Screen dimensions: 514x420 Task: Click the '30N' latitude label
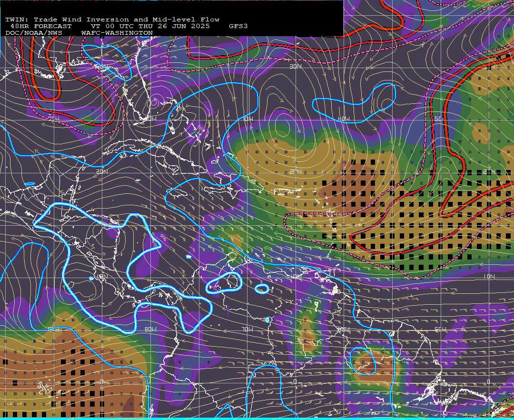[x=296, y=67]
